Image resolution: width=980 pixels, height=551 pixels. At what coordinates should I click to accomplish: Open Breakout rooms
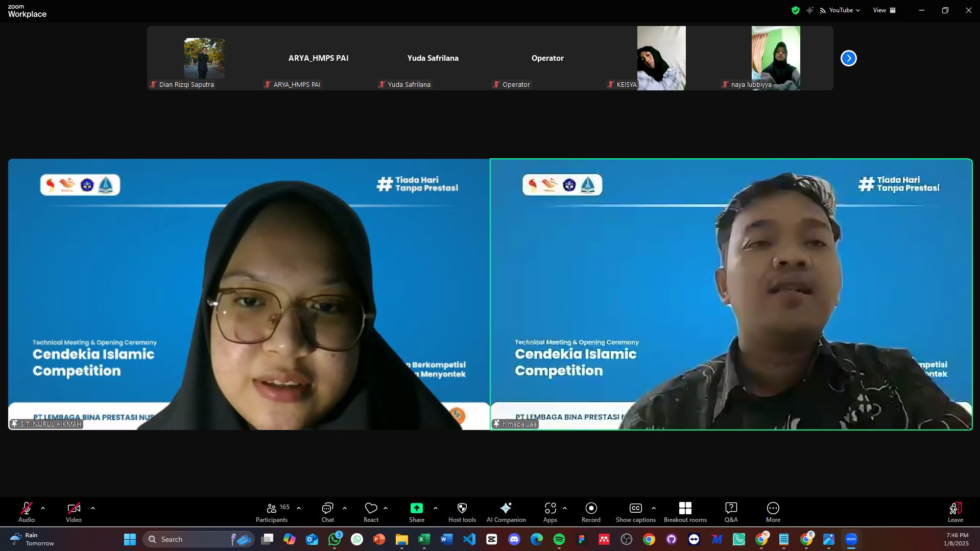tap(685, 512)
